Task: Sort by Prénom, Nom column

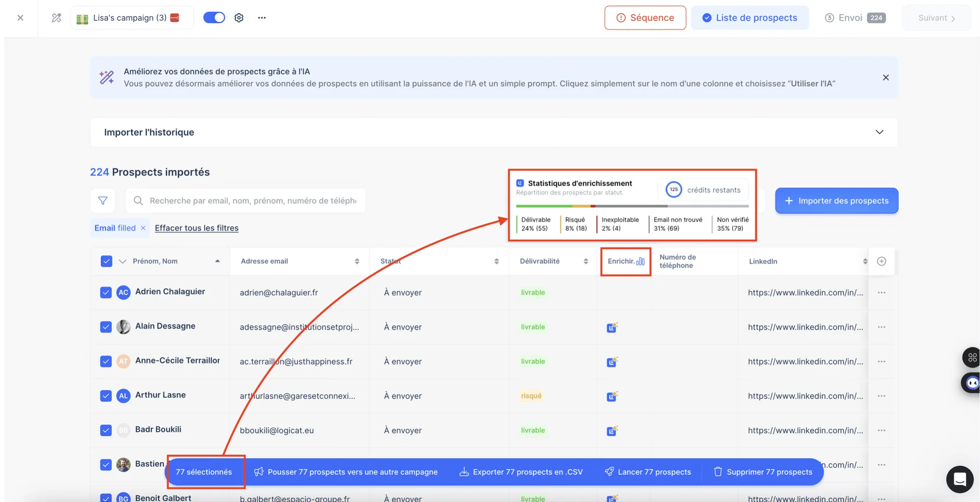Action: 217,261
